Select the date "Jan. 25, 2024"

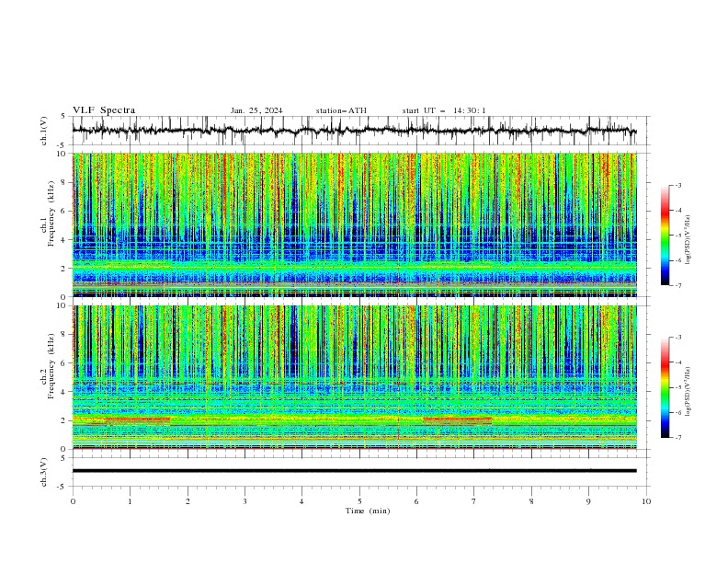[x=256, y=110]
